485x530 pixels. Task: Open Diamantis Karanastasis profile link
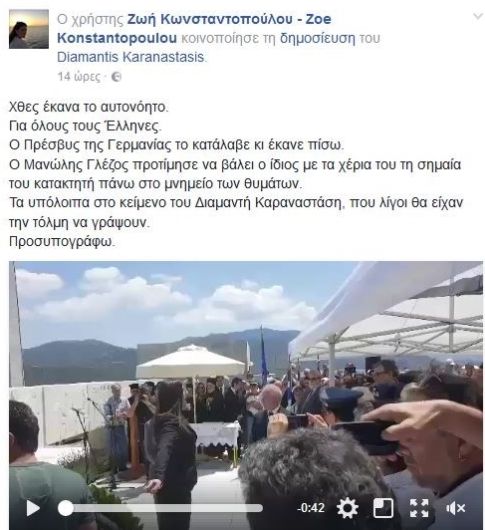coord(131,57)
